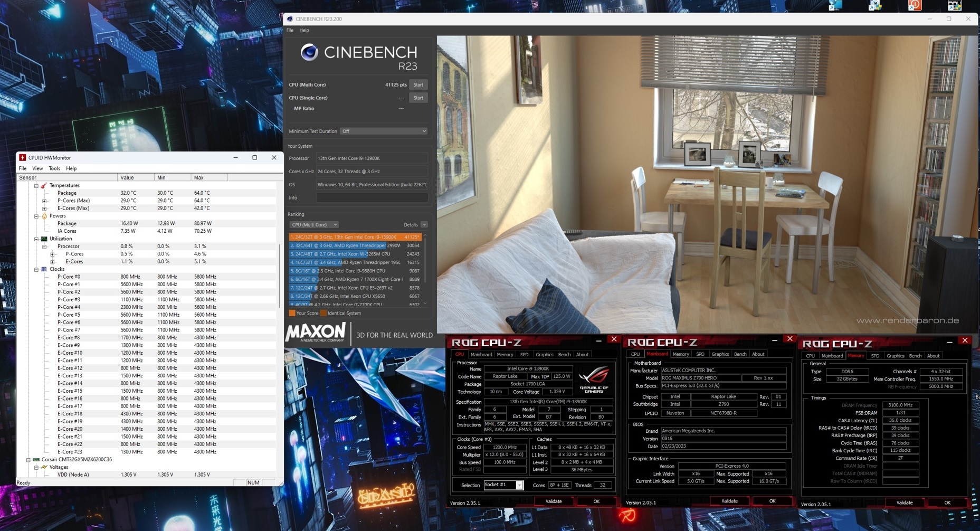This screenshot has width=980, height=531.
Task: Click the CPUID HWMonitor title bar app icon
Action: tap(22, 158)
